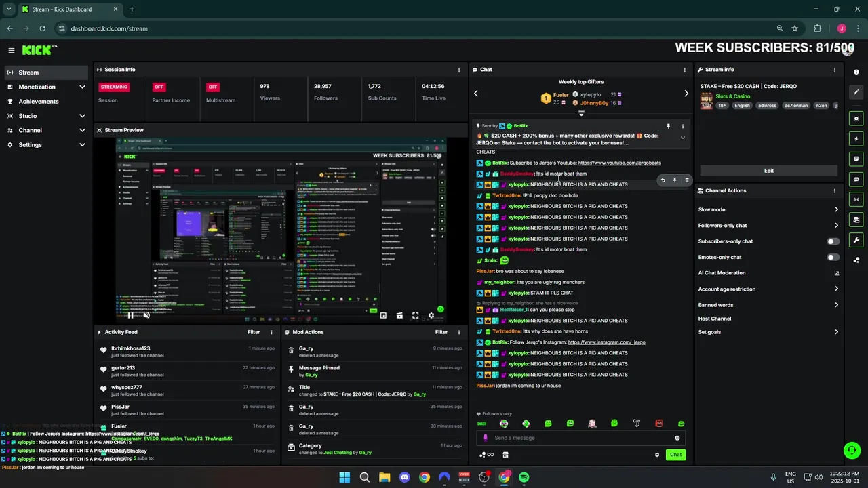Viewport: 868px width, 488px height.
Task: Toggle the mod actions note widget icon
Action: point(856,159)
